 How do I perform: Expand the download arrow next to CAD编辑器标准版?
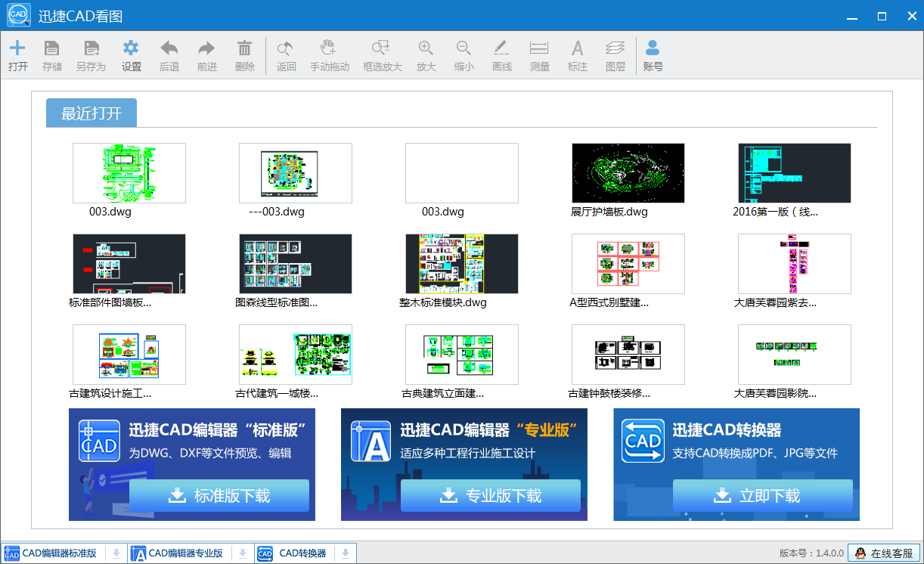point(116,553)
